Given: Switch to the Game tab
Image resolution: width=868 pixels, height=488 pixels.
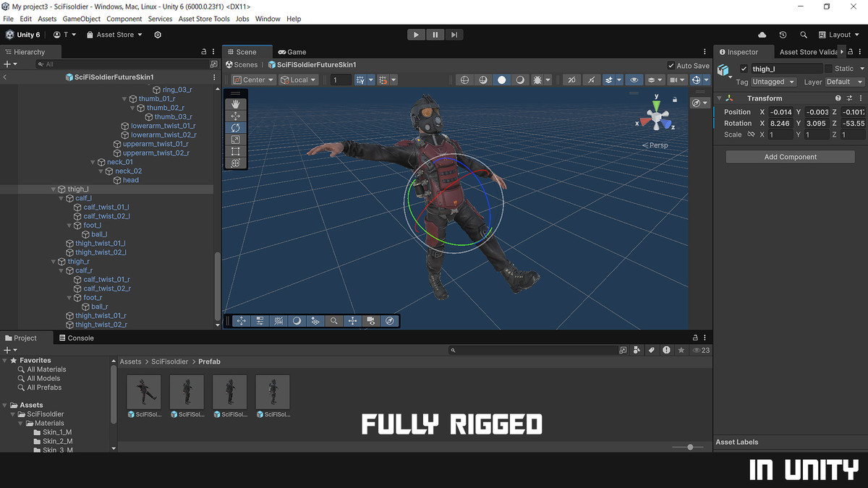Looking at the screenshot, I should [292, 52].
